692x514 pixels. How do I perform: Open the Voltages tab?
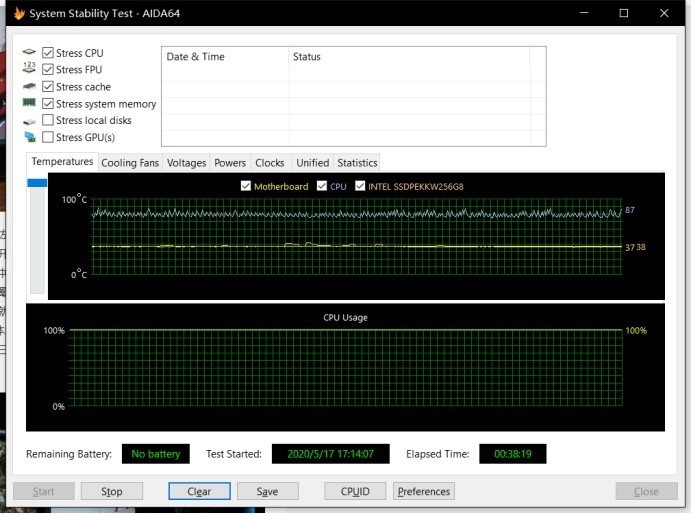(186, 163)
